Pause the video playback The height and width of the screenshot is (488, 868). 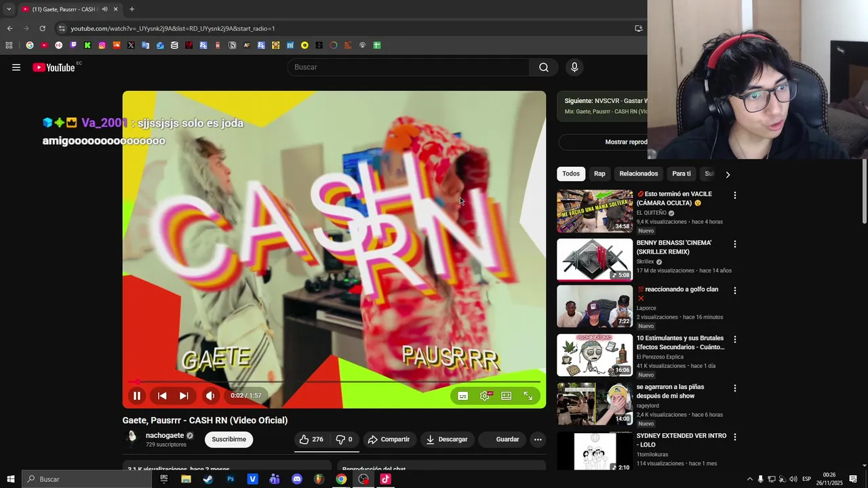pos(137,396)
